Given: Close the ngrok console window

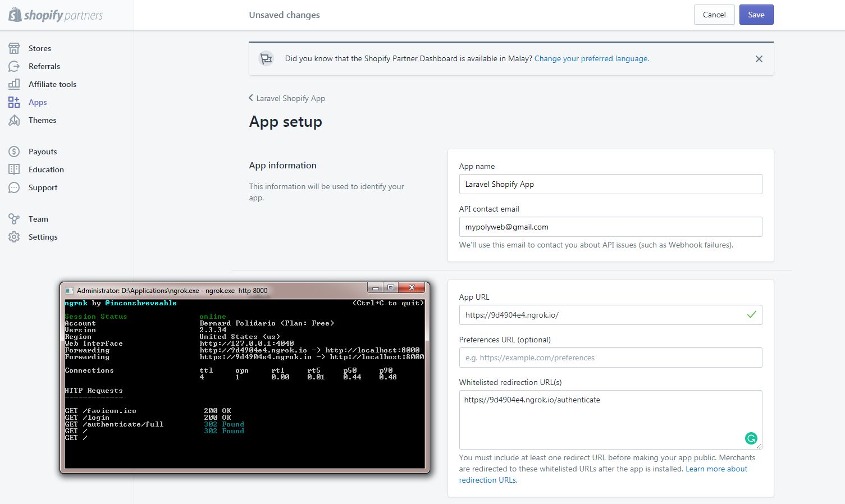Looking at the screenshot, I should pos(412,287).
